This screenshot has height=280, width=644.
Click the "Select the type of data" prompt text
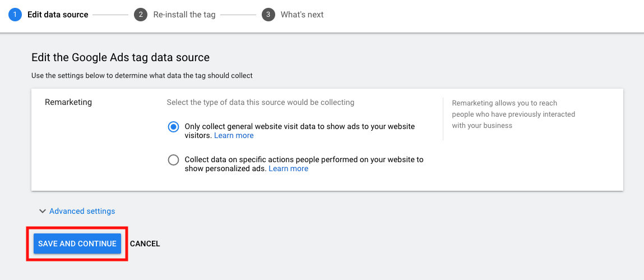(261, 102)
